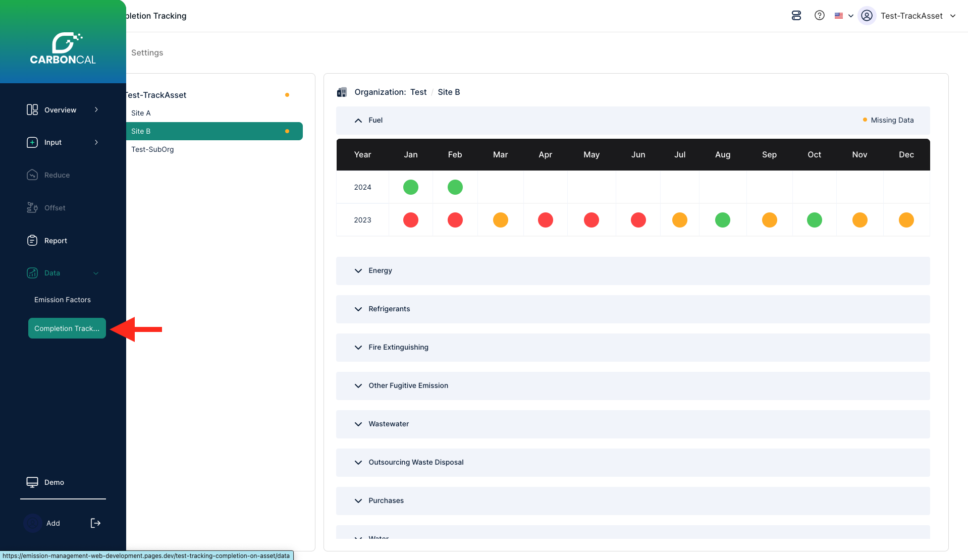This screenshot has height=560, width=968.
Task: Click the CarbonCal logo
Action: tap(63, 49)
